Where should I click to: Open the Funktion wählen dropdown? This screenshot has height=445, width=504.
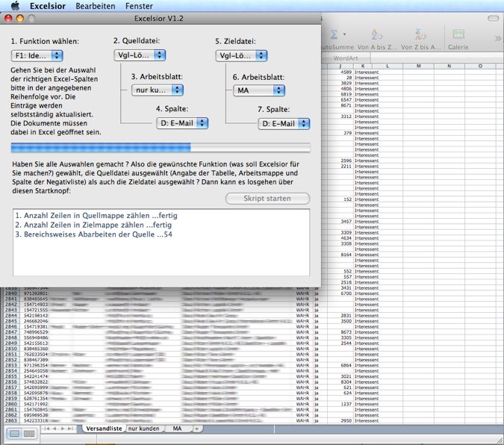click(x=37, y=55)
